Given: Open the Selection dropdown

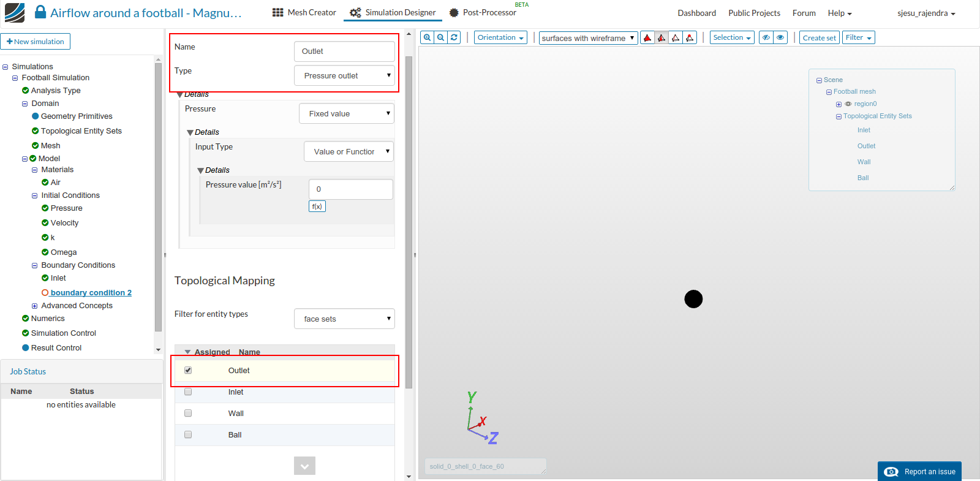Looking at the screenshot, I should pos(732,37).
